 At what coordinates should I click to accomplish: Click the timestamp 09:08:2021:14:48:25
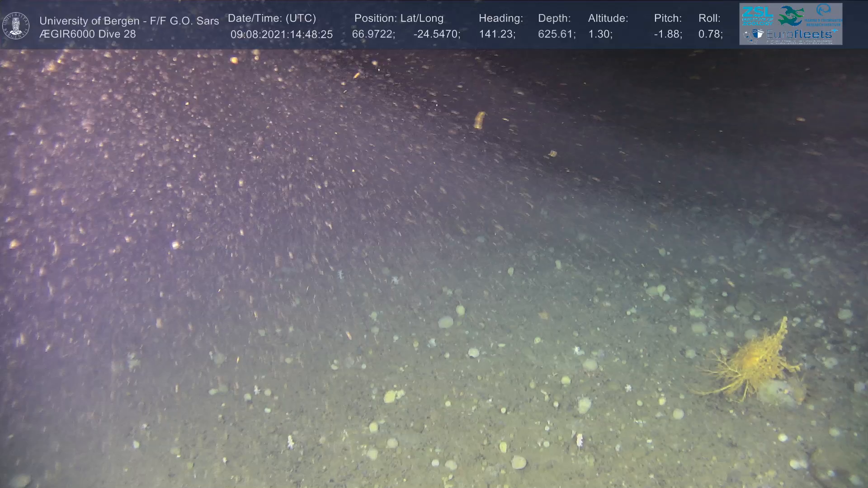281,34
